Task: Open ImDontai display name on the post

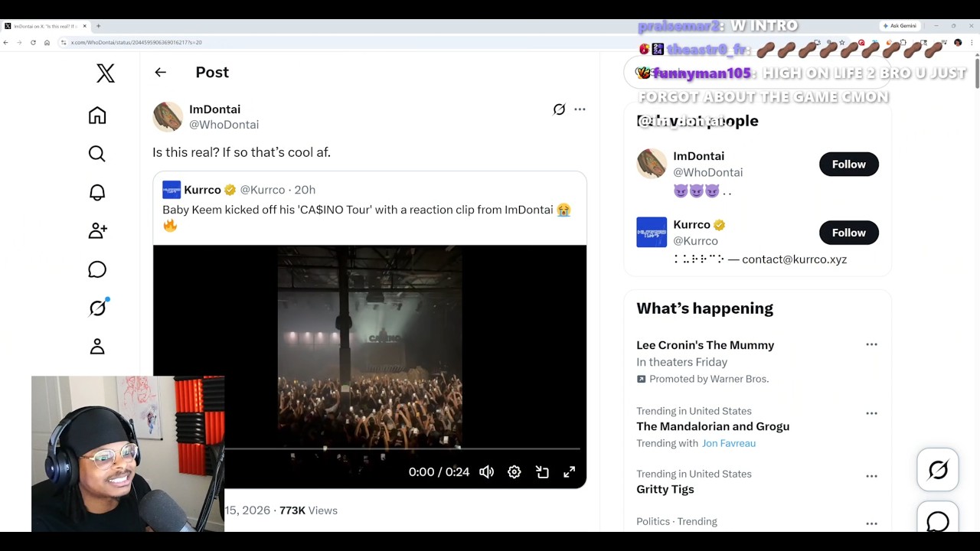Action: [x=214, y=109]
